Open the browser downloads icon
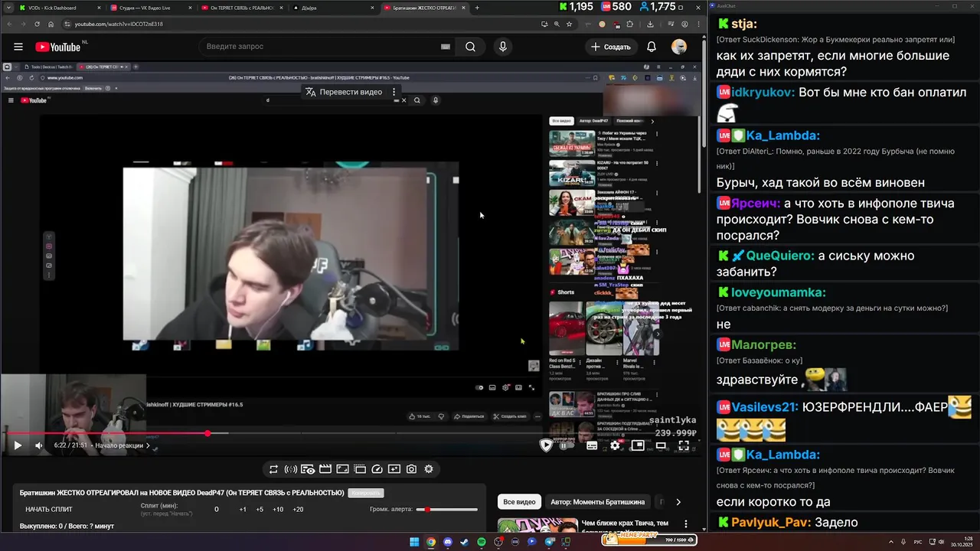Image resolution: width=980 pixels, height=551 pixels. (650, 24)
